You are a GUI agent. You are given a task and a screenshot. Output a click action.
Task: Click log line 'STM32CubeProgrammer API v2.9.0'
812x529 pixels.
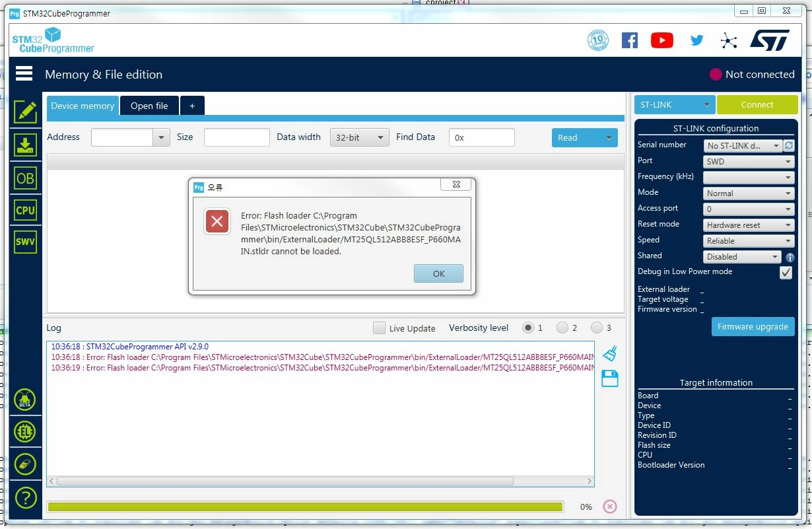point(129,346)
